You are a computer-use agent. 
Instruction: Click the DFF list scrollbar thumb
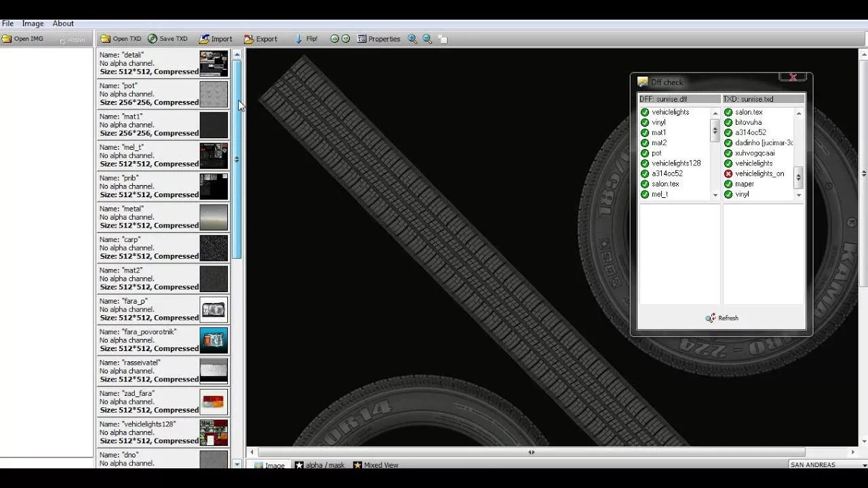(x=715, y=130)
